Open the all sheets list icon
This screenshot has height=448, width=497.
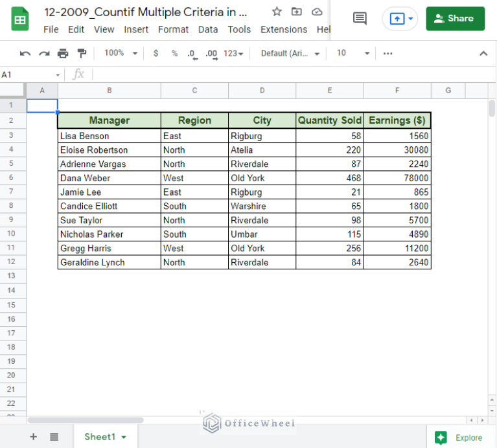pyautogui.click(x=54, y=437)
